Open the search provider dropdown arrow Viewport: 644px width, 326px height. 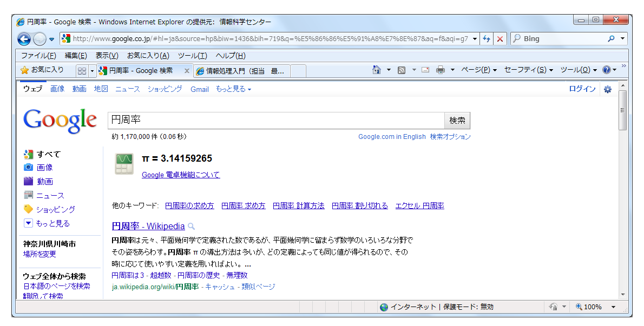[623, 38]
